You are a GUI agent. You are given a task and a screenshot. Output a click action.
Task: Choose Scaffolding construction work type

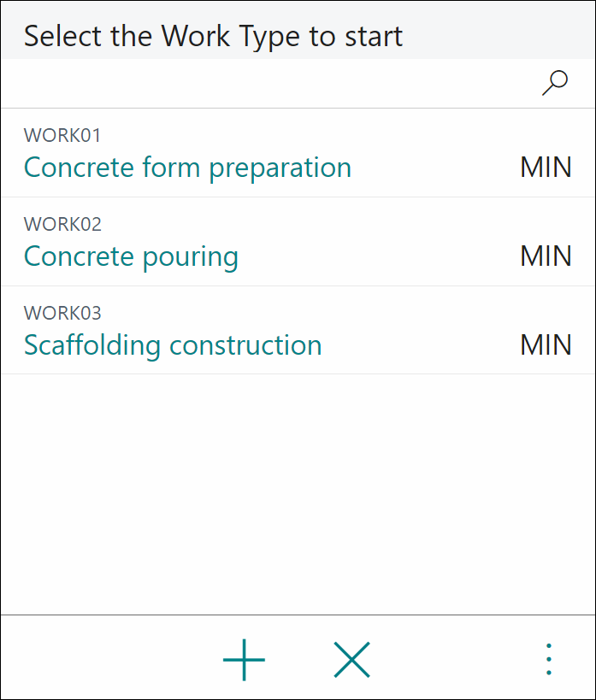[173, 346]
